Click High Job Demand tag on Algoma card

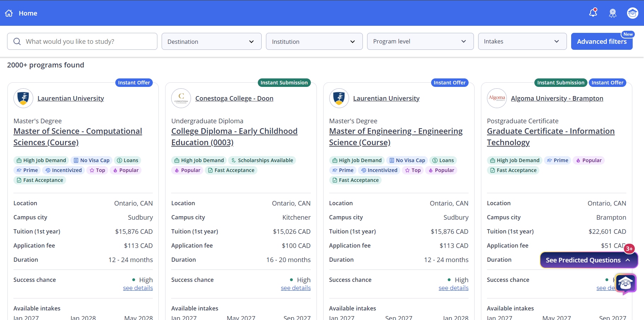coord(515,160)
